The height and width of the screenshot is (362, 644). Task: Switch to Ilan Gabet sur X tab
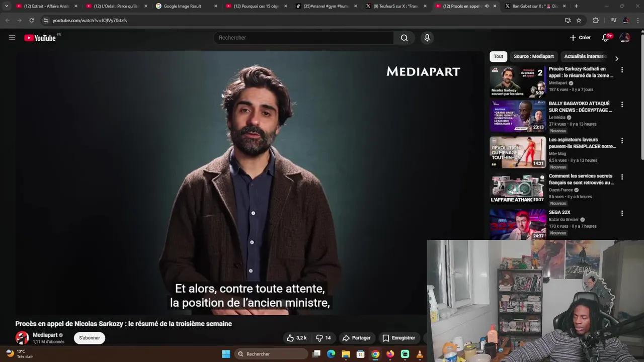535,6
